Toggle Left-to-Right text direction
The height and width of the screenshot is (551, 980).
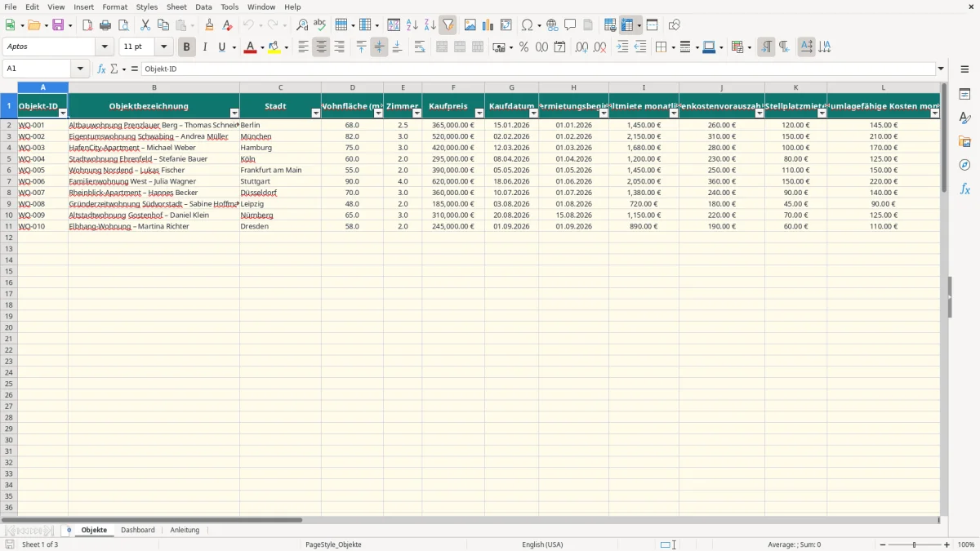[x=766, y=47]
